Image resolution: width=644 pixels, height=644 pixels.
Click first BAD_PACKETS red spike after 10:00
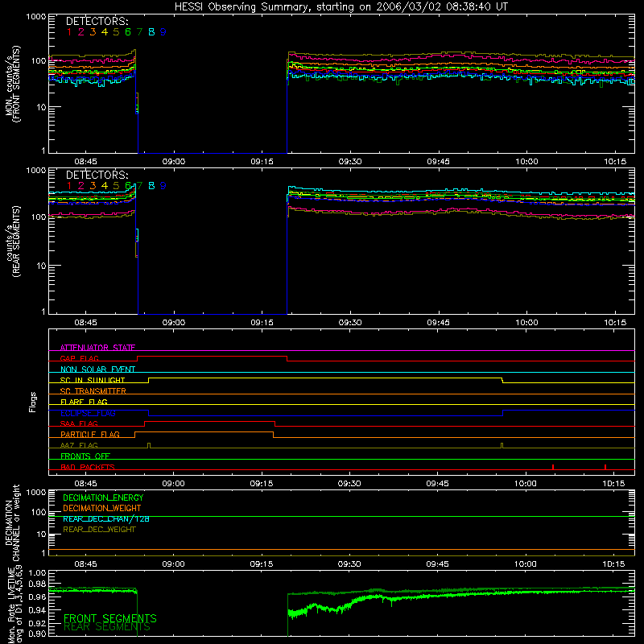click(553, 467)
